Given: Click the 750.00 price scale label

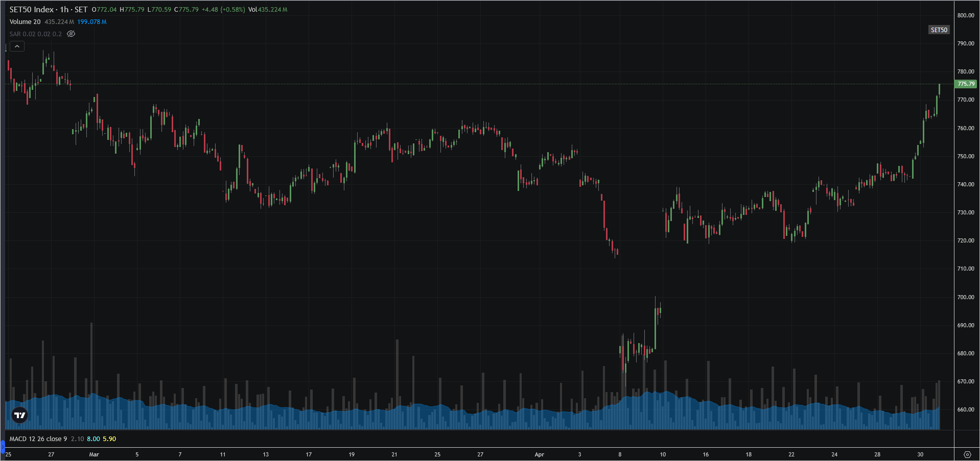Looking at the screenshot, I should (x=966, y=156).
